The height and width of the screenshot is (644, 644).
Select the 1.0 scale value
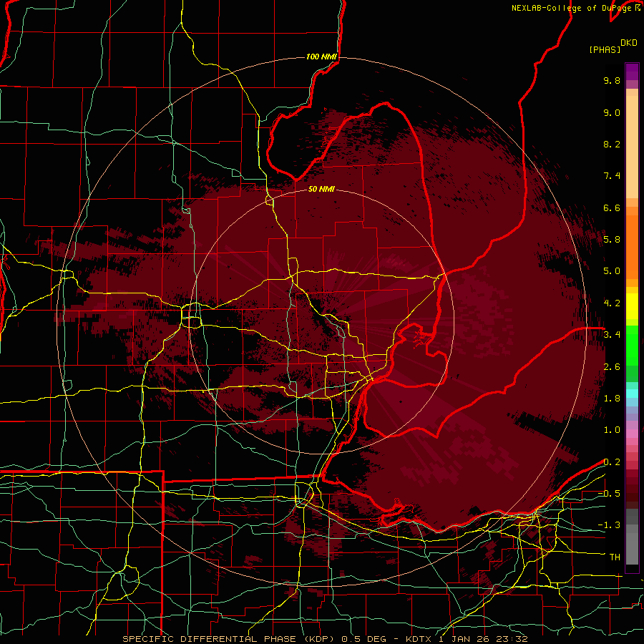pos(612,430)
